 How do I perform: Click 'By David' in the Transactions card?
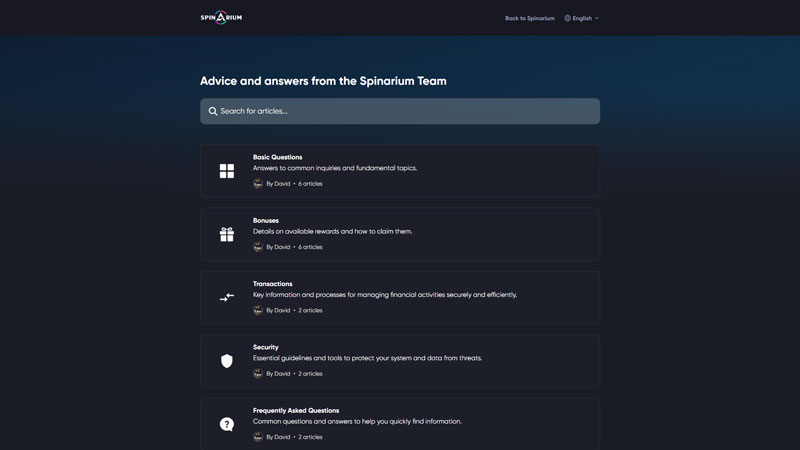point(278,310)
